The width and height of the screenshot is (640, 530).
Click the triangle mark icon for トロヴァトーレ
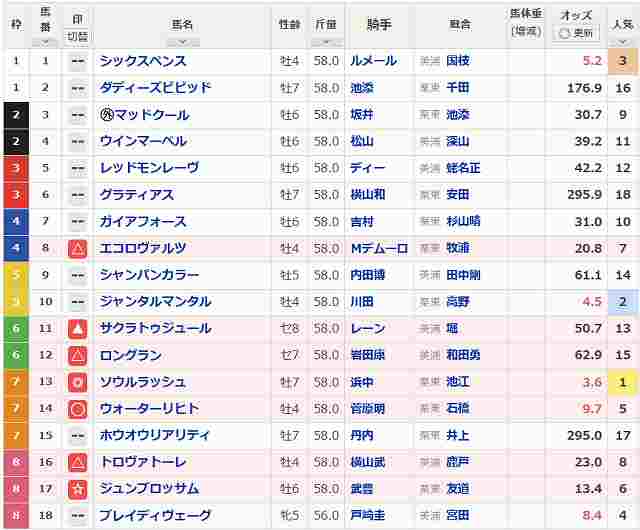click(78, 462)
